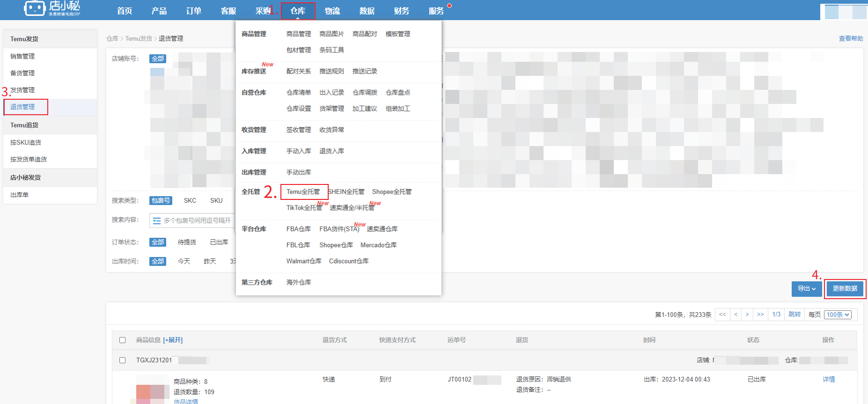Expand product info via [+展开]
The width and height of the screenshot is (868, 404).
(173, 340)
